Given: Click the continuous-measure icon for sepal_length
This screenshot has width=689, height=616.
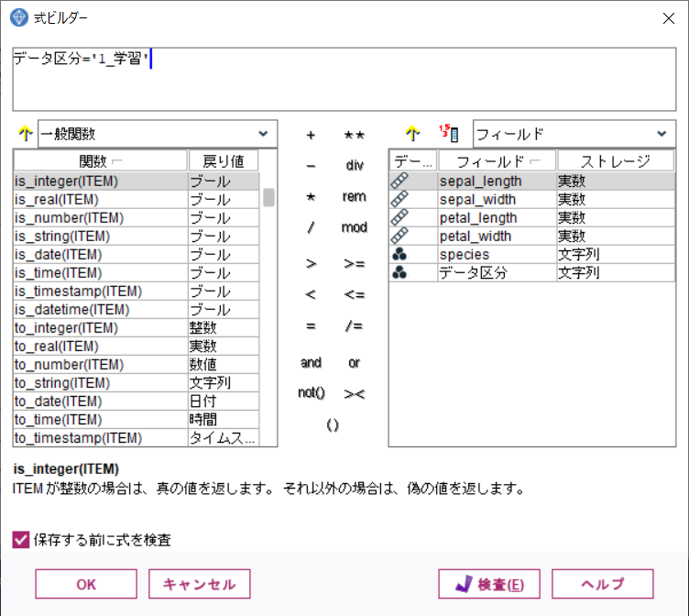Looking at the screenshot, I should [399, 181].
